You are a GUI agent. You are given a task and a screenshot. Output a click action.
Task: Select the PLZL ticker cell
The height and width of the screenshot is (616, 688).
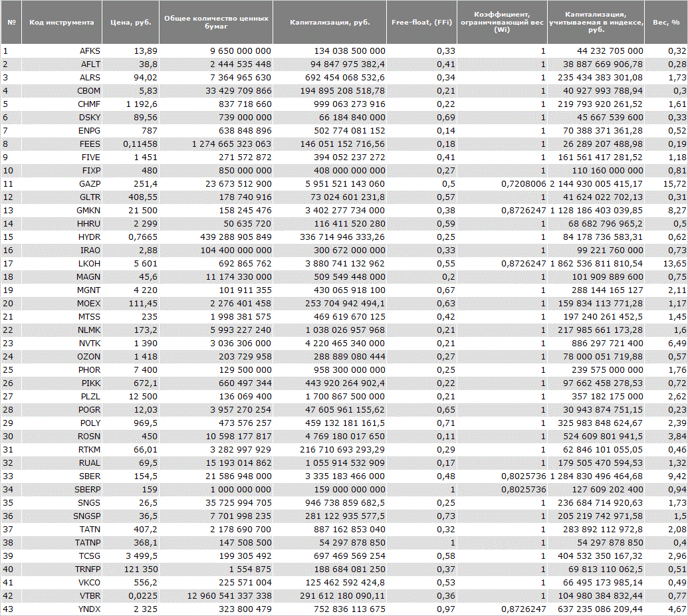pos(61,397)
